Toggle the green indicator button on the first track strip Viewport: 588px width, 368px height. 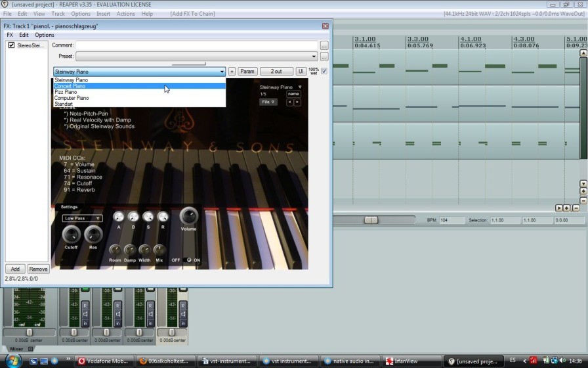(85, 289)
